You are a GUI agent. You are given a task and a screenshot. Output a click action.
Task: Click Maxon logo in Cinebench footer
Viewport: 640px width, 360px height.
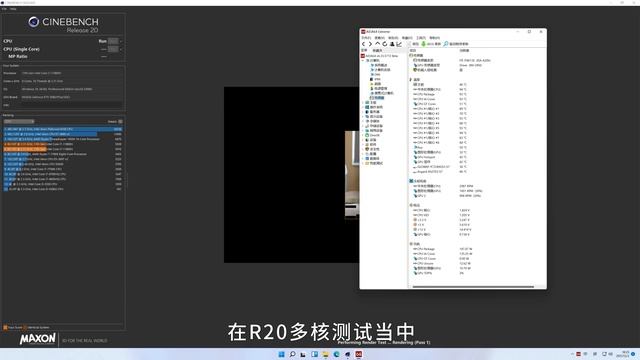38,339
